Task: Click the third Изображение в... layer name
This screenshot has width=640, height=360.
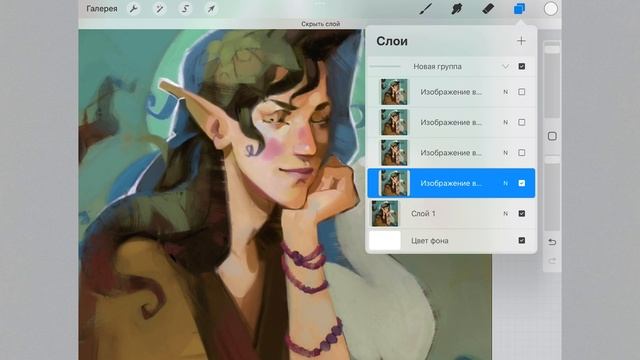Action: pyautogui.click(x=451, y=153)
